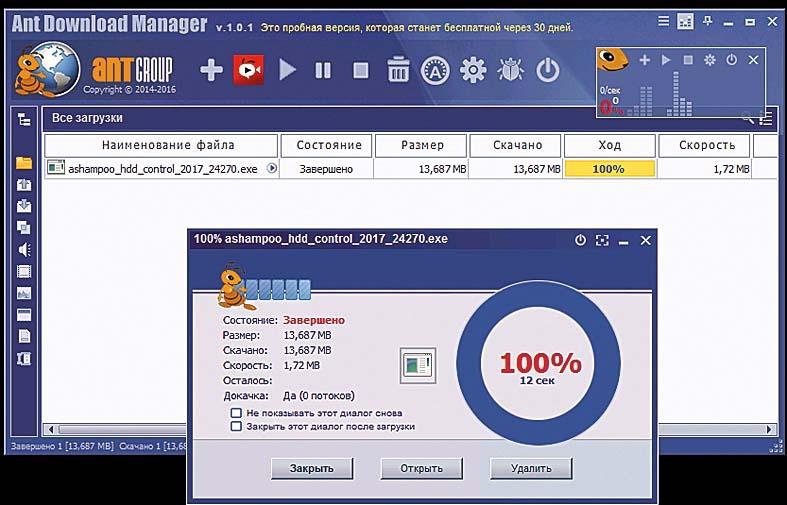The width and height of the screenshot is (787, 505).
Task: Click the trash can delete icon
Action: [398, 70]
